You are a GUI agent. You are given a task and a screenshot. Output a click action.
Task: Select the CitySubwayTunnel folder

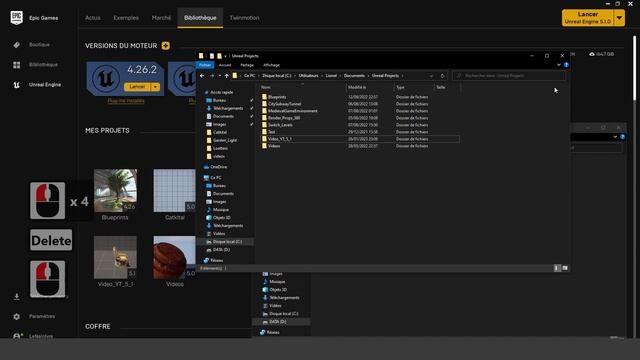click(x=284, y=104)
